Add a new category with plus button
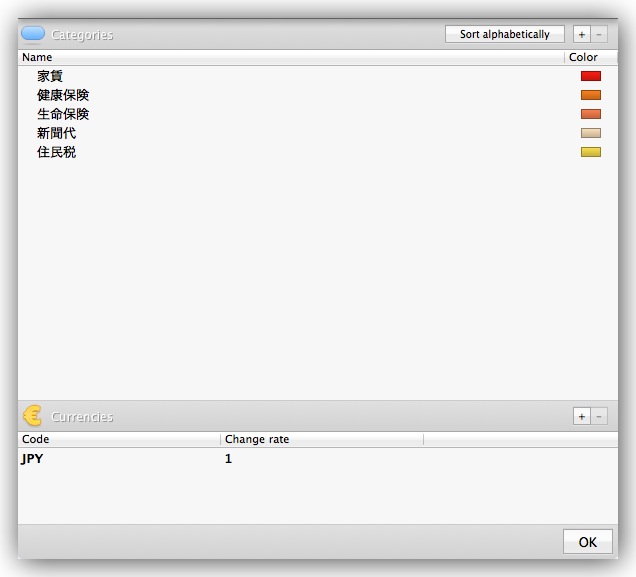The height and width of the screenshot is (577, 636). pyautogui.click(x=582, y=34)
